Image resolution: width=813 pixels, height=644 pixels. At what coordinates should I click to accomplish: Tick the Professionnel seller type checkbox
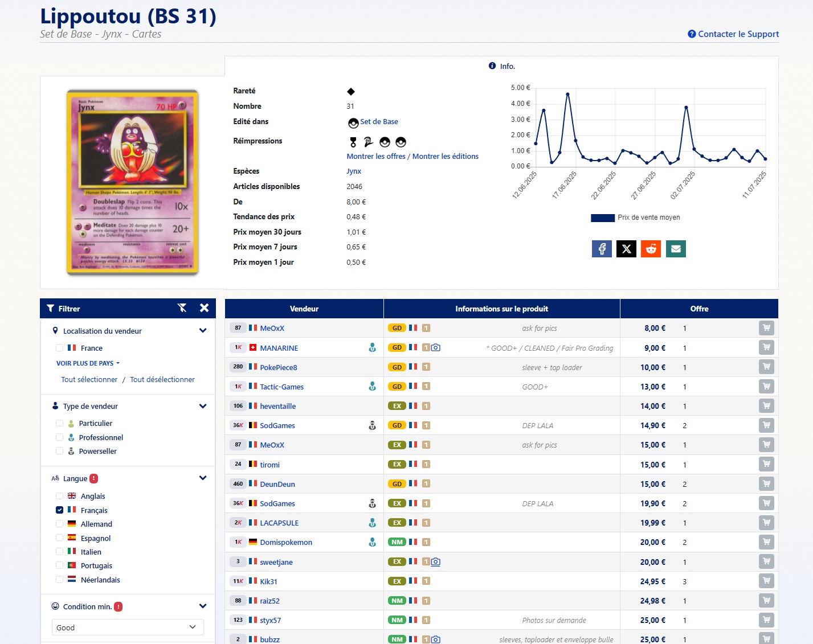(60, 437)
